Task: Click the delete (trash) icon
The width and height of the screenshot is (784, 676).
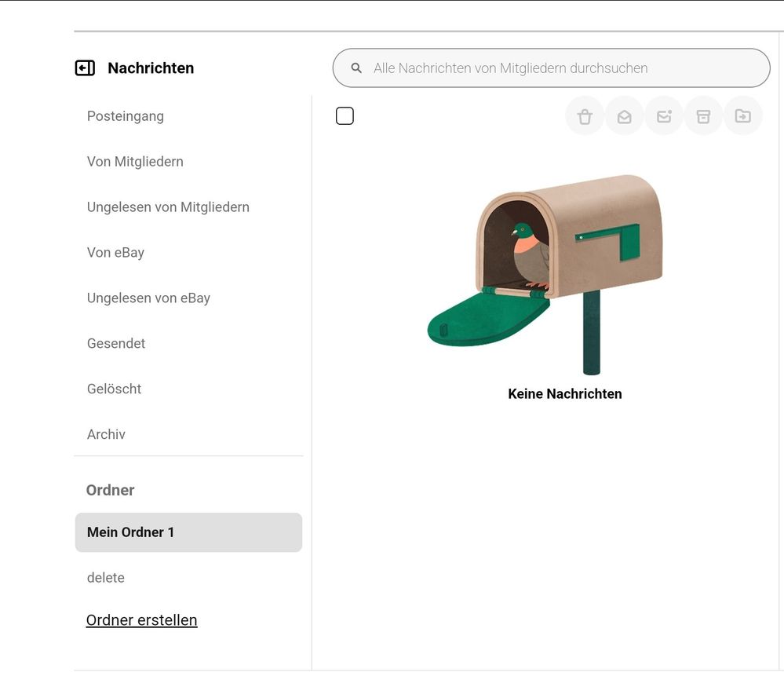Action: pos(585,116)
